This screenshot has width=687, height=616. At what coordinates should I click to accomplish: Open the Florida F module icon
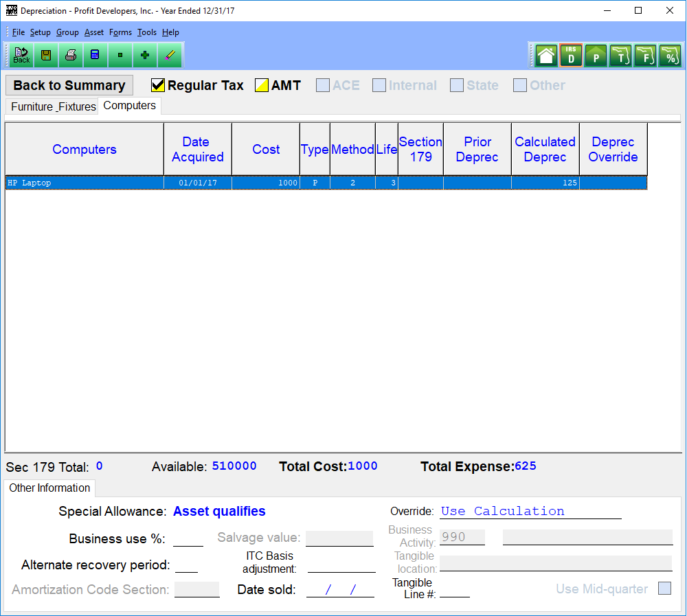[645, 56]
